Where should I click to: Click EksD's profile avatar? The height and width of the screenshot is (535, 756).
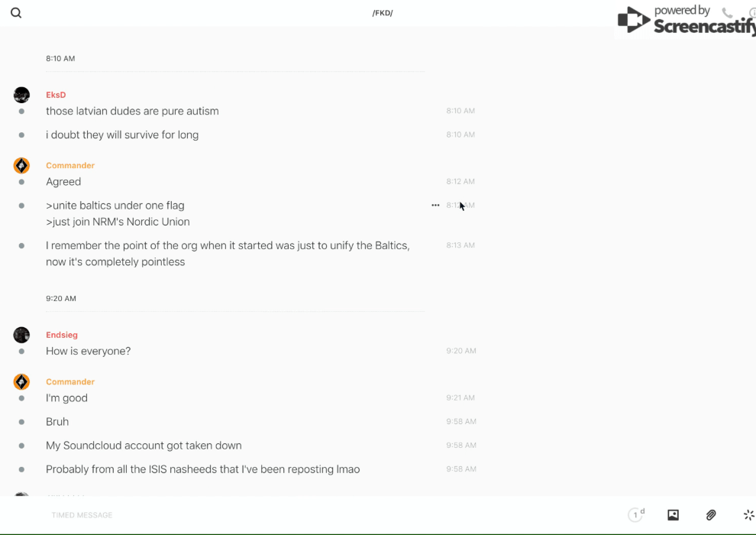click(21, 95)
